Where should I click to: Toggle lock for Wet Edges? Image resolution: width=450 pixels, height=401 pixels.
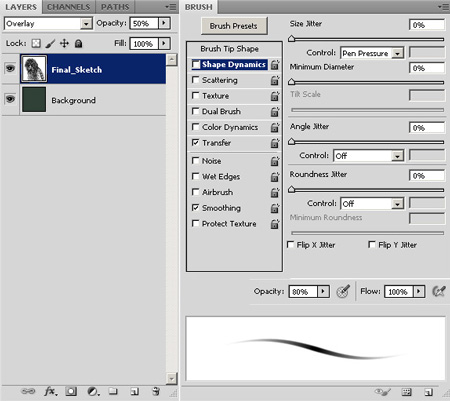tap(275, 177)
